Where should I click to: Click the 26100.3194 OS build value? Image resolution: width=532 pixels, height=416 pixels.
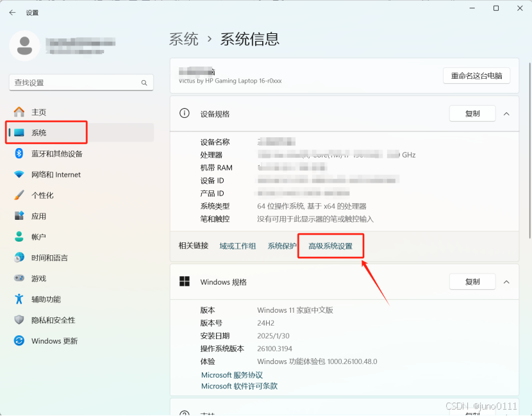coord(274,349)
